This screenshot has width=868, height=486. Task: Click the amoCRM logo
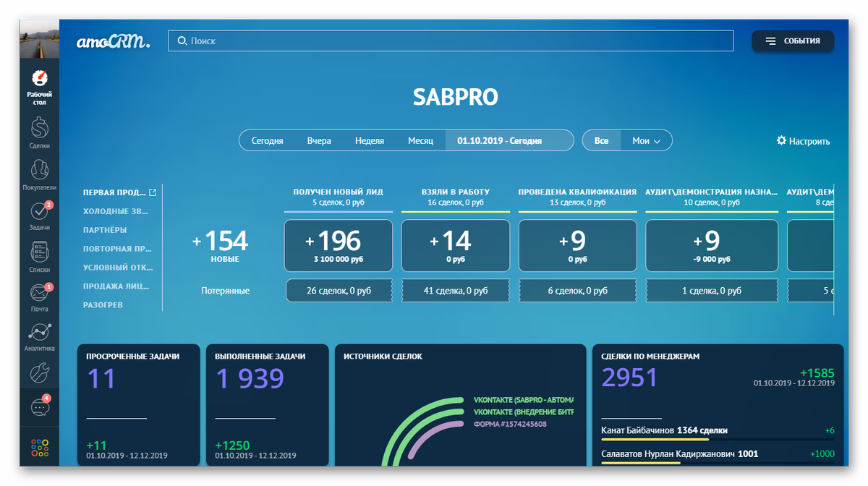[113, 42]
